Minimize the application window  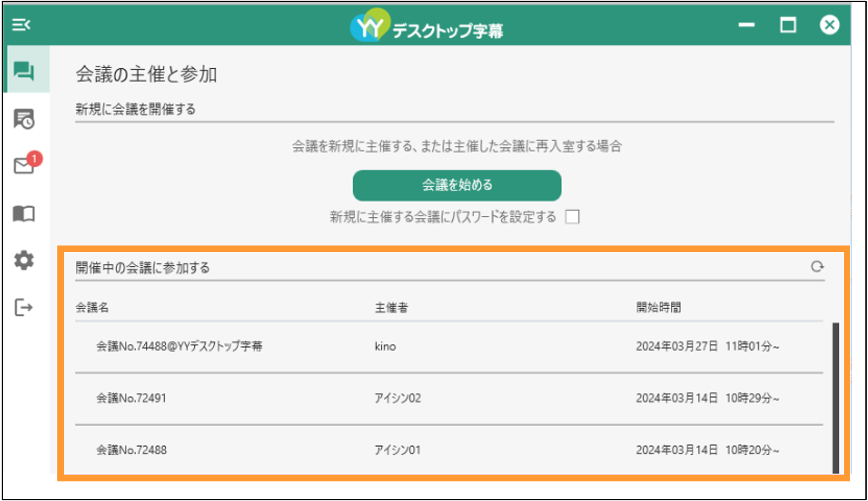tap(746, 25)
